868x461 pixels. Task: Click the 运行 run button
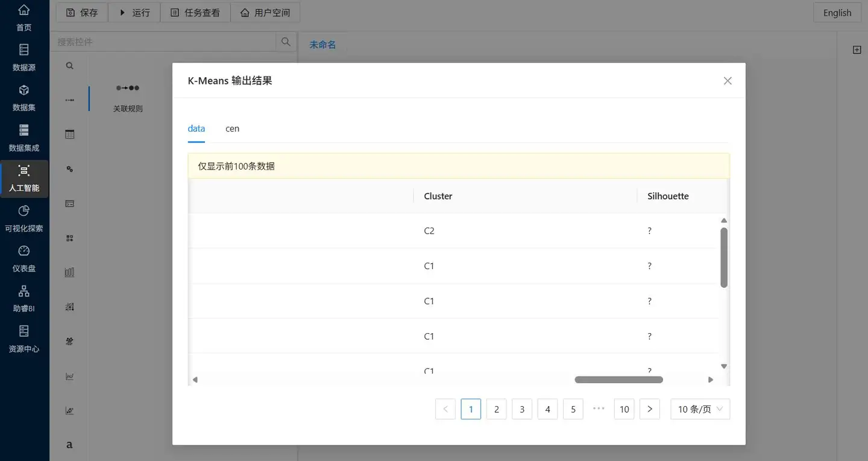(134, 13)
